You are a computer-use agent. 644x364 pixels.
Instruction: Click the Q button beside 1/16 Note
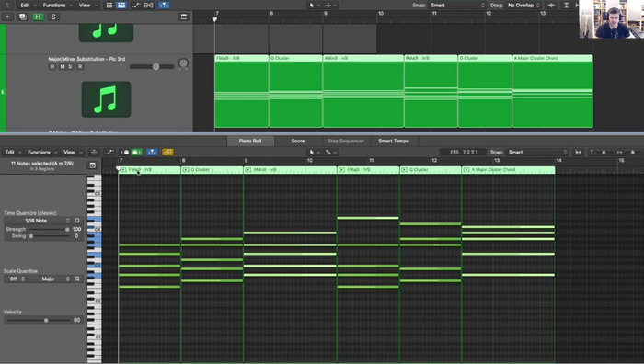tap(77, 221)
